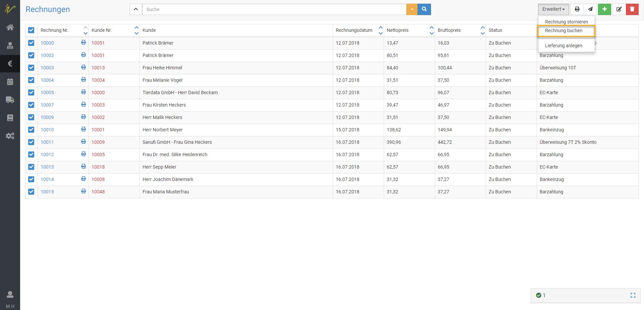Choose 'Lieferung anlegen' menu entry
This screenshot has height=310, width=644.
click(x=563, y=46)
